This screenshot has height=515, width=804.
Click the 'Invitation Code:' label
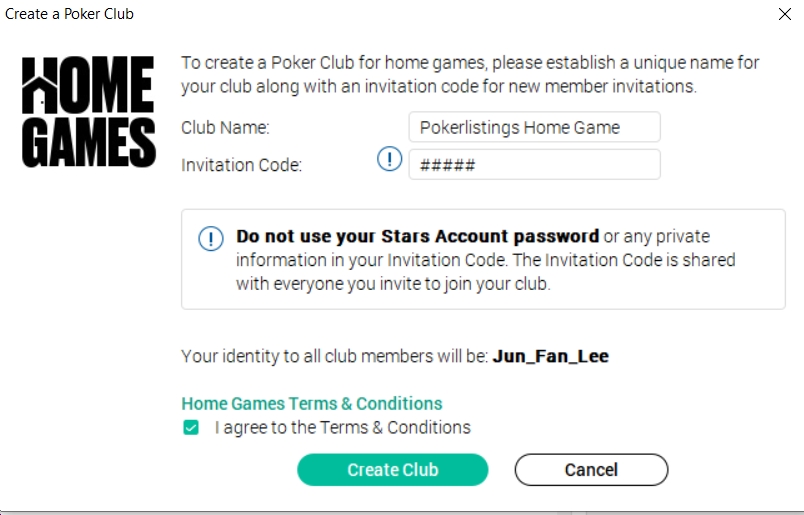[242, 165]
